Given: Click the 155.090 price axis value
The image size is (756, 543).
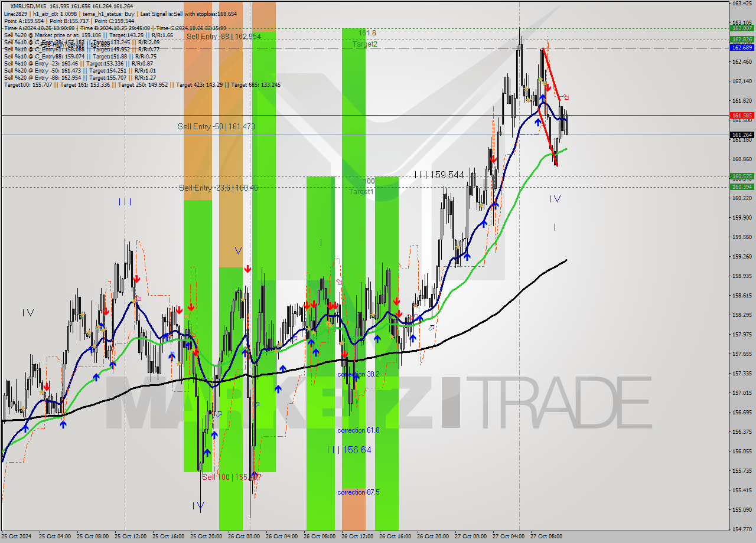Looking at the screenshot, I should [741, 509].
